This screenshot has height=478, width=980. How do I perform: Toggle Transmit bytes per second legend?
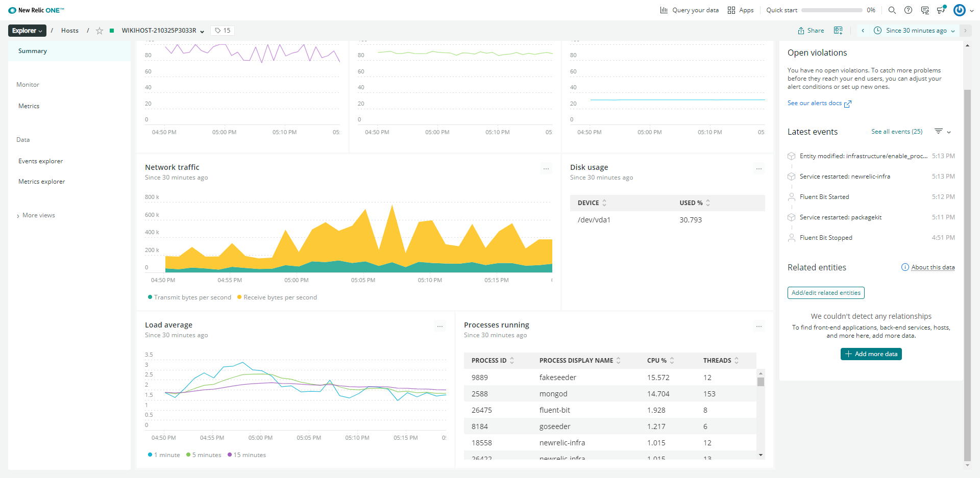[x=189, y=297]
